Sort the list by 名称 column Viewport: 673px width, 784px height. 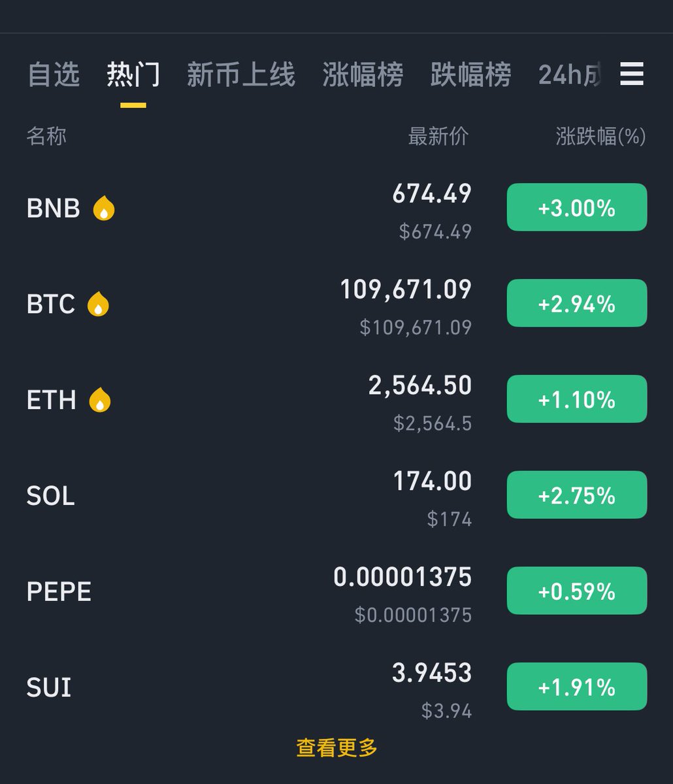pyautogui.click(x=46, y=137)
